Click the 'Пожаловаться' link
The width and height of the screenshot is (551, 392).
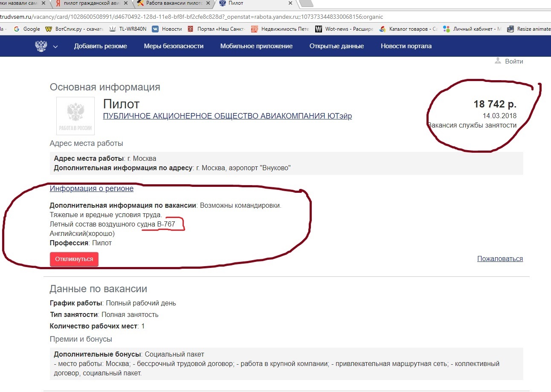tap(500, 258)
